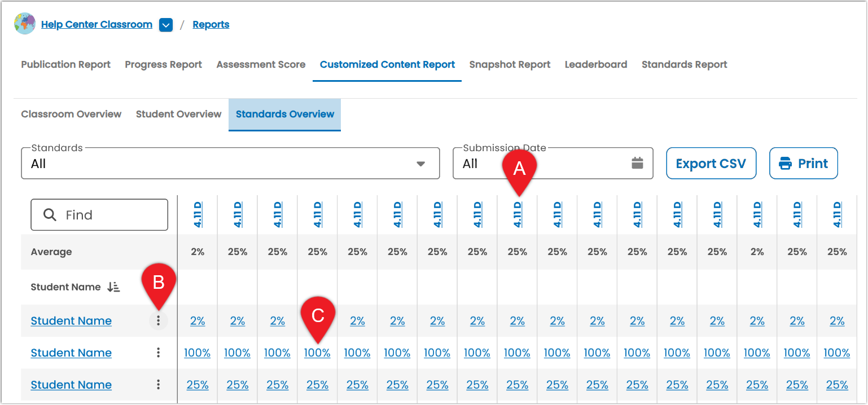Screen dimensions: 868x405
Task: Click the magnifier icon in Find box
Action: click(50, 215)
